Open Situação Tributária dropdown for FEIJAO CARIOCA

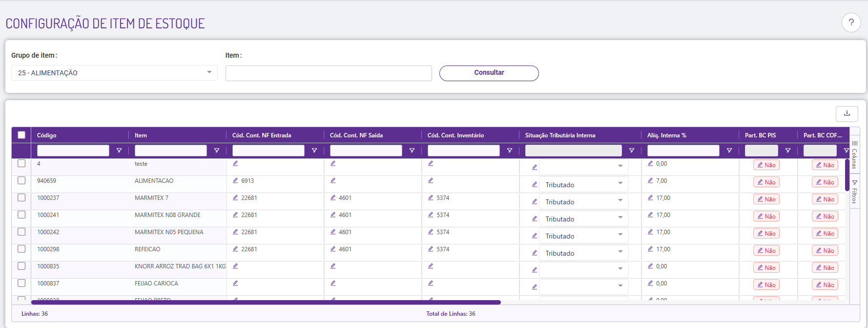tap(584, 286)
